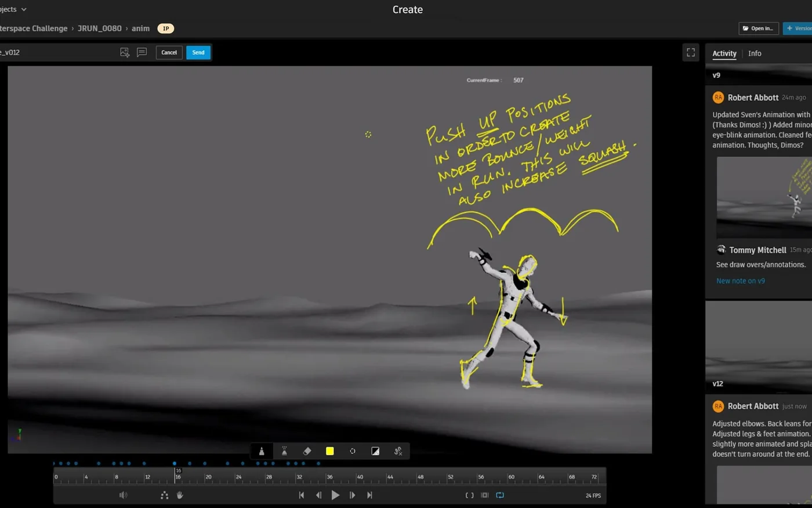This screenshot has width=812, height=508.
Task: Toggle loop playback button
Action: [x=500, y=495]
